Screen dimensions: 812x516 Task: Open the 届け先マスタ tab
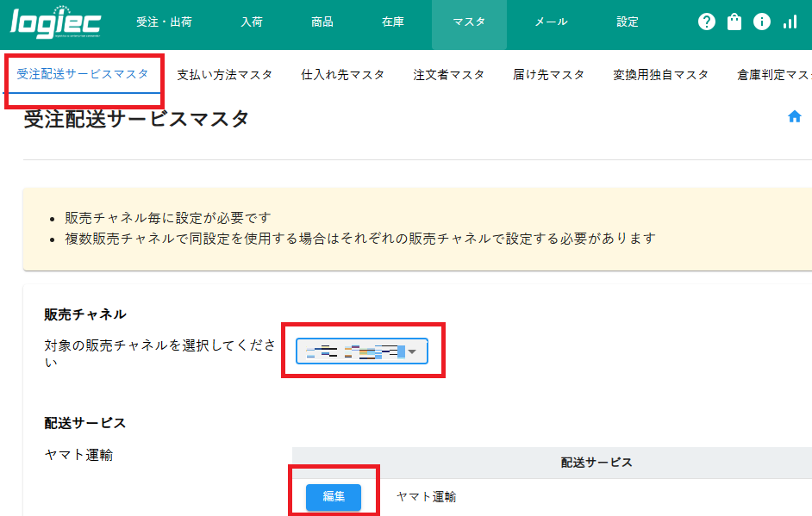[549, 74]
